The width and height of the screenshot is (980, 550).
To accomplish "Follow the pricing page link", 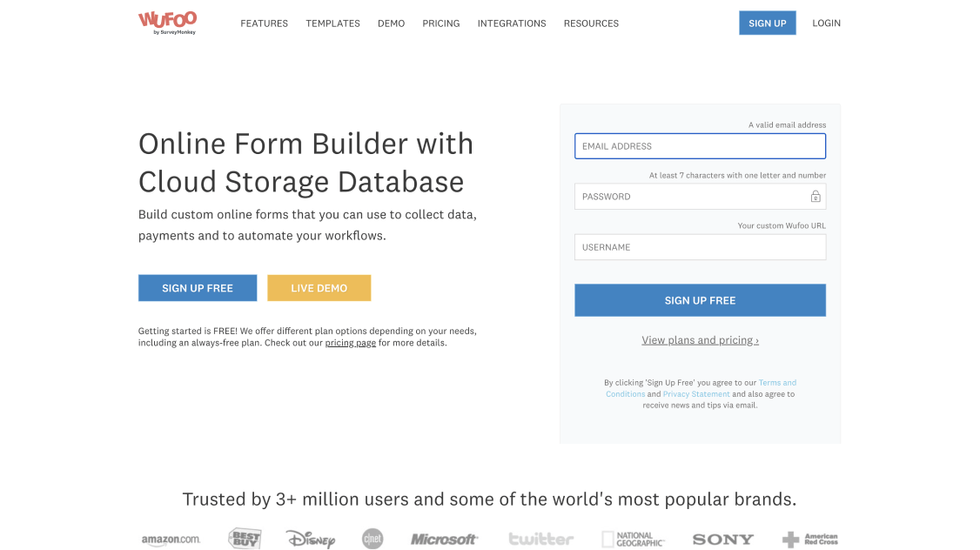I will click(351, 343).
